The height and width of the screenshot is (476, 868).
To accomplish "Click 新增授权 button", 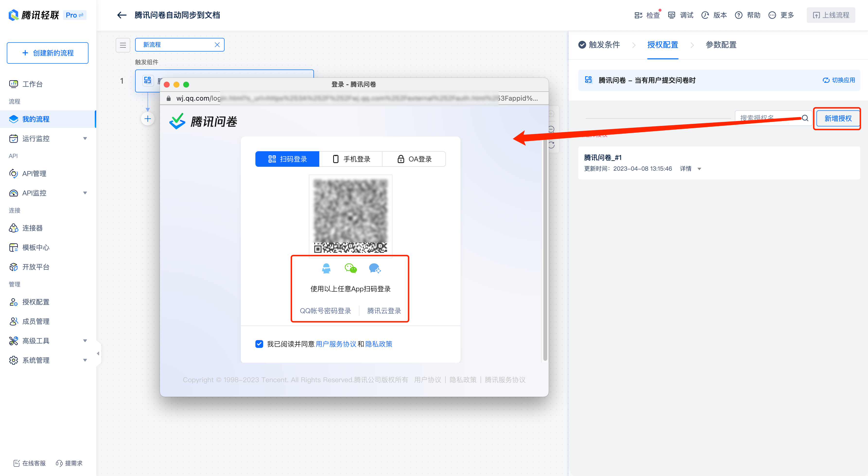I will click(x=838, y=118).
